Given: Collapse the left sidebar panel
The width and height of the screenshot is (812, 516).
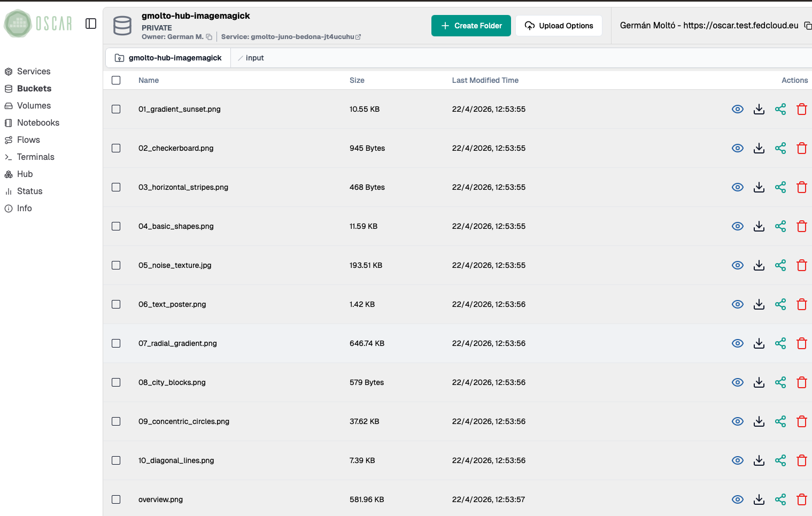Looking at the screenshot, I should tap(91, 24).
